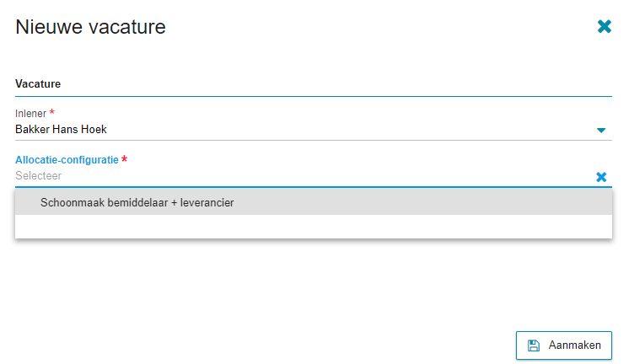
Task: Click the blue underline of Allocatie field
Action: click(314, 187)
